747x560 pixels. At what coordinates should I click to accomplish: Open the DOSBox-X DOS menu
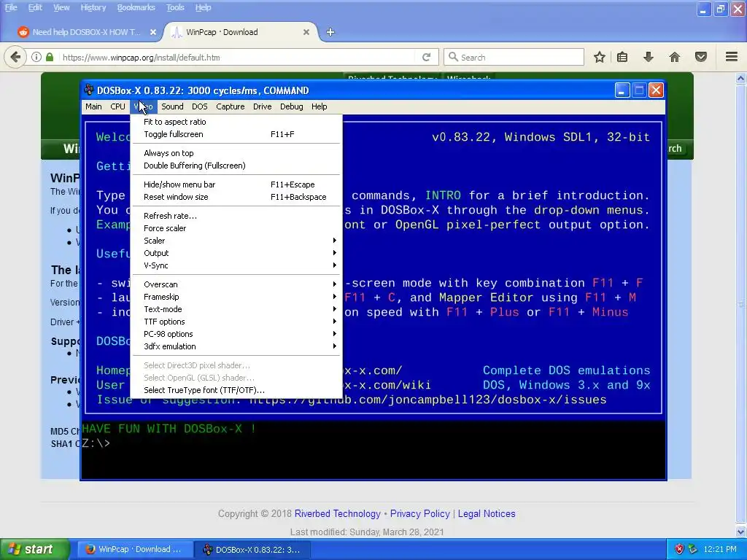pyautogui.click(x=200, y=106)
